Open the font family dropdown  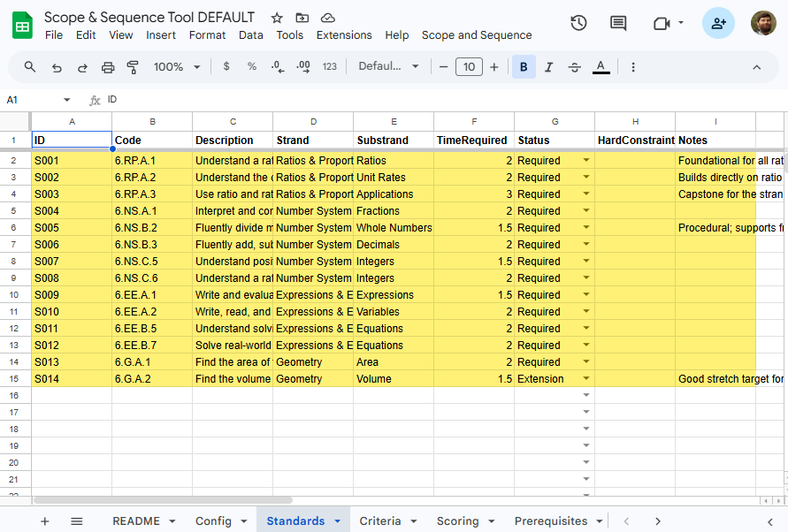coord(389,67)
